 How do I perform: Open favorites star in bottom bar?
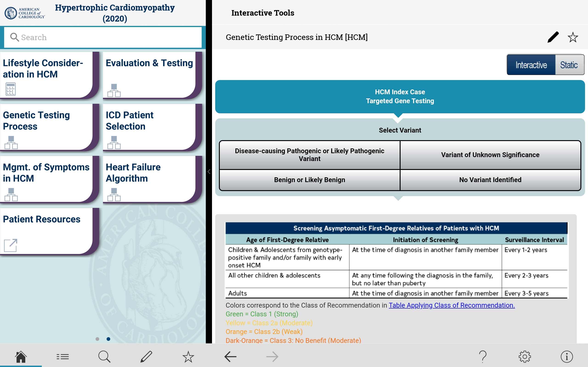188,356
